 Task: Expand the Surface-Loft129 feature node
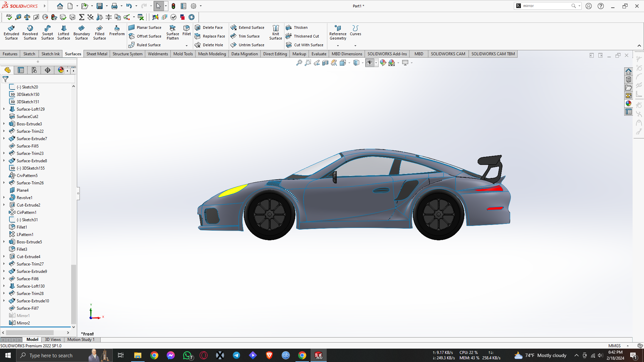[x=4, y=109]
